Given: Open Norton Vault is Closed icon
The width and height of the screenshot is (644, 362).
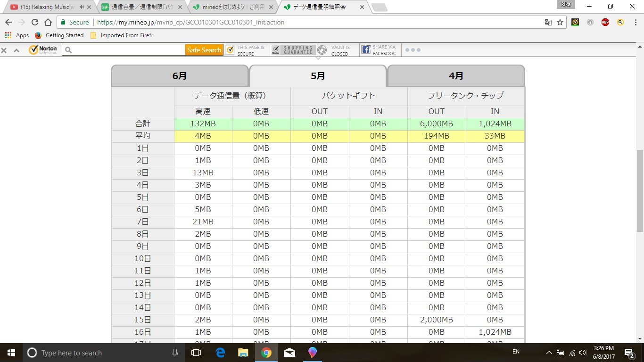Looking at the screenshot, I should (x=322, y=50).
